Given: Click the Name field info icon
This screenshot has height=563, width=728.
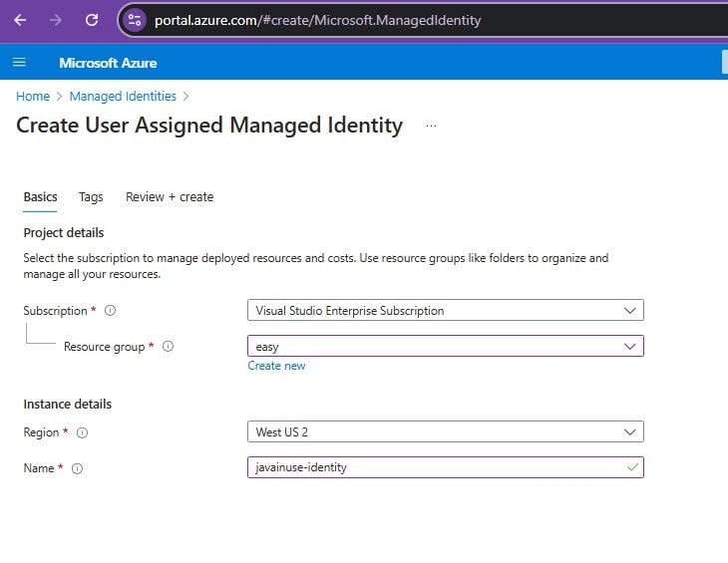Looking at the screenshot, I should pos(77,468).
